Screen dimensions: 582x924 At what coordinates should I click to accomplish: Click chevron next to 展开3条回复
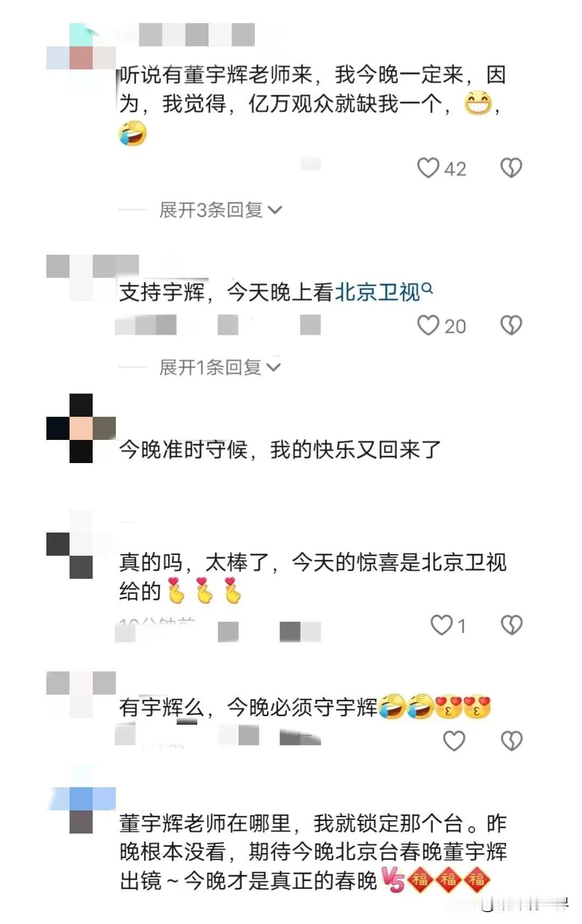point(275,210)
